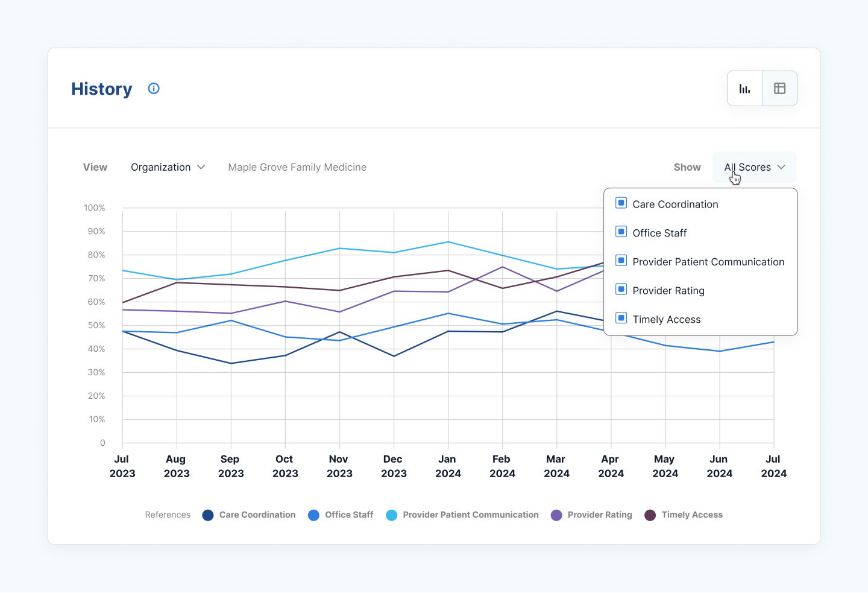
Task: Open the Organization view dropdown
Action: click(168, 167)
